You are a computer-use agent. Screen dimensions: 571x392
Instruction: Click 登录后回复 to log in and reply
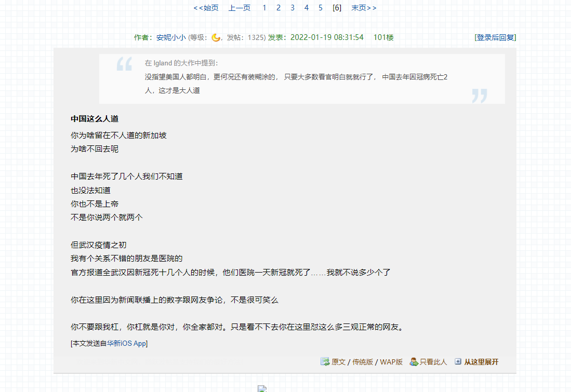[x=495, y=37]
